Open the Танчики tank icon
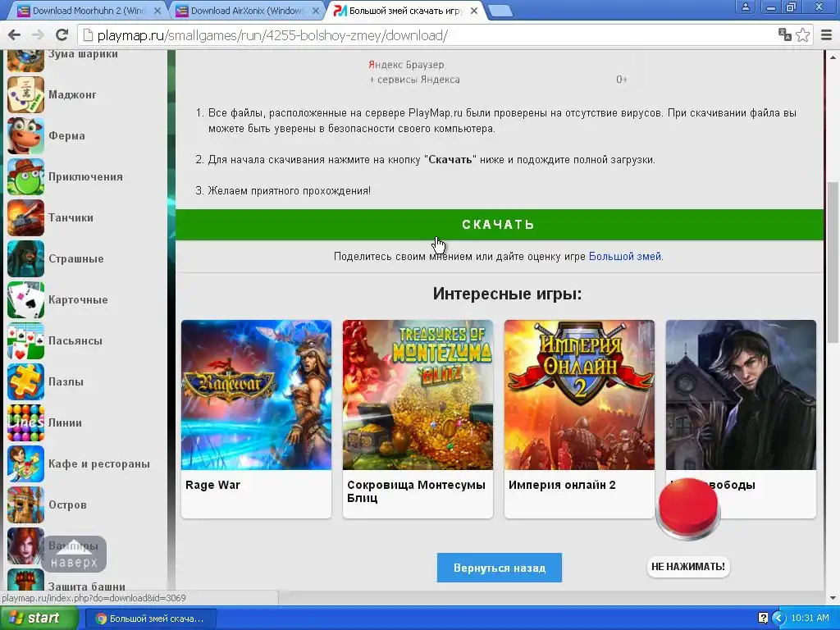Image resolution: width=840 pixels, height=630 pixels. pos(25,218)
